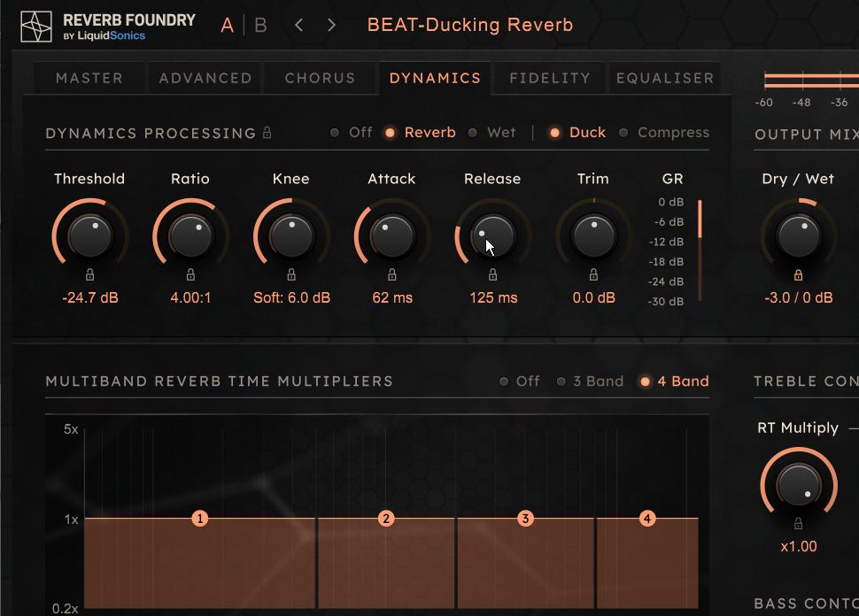Go to next preset arrow

point(331,25)
